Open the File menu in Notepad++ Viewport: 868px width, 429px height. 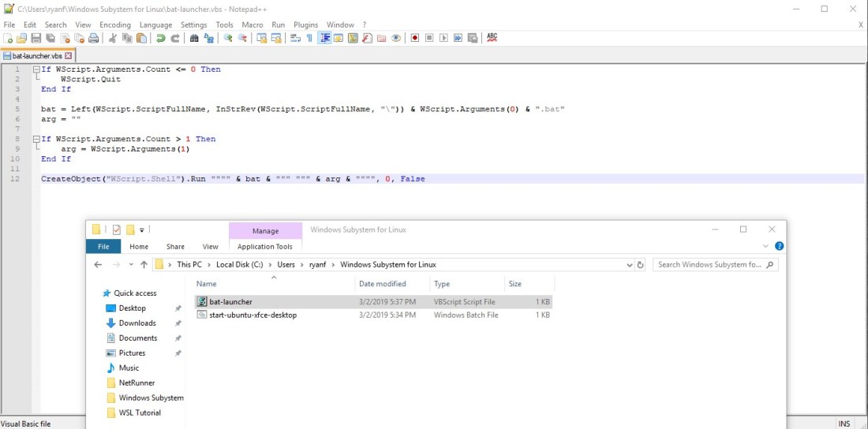pos(10,25)
